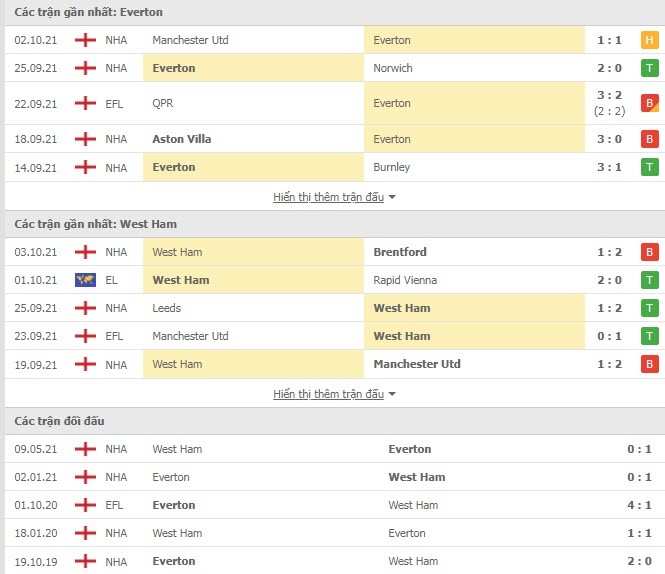Click the dropdown arrow under the Everton matches
The image size is (665, 574).
coord(392,197)
